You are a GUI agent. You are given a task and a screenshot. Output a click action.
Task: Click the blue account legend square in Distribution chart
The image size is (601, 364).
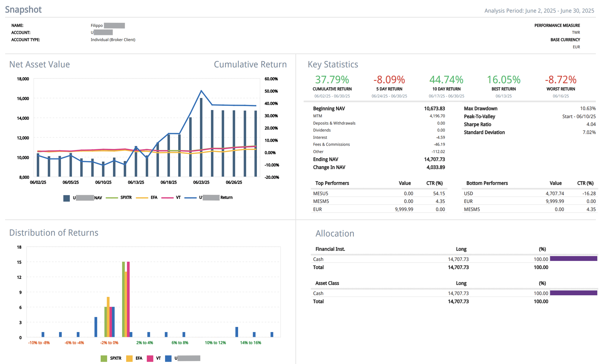coord(168,358)
